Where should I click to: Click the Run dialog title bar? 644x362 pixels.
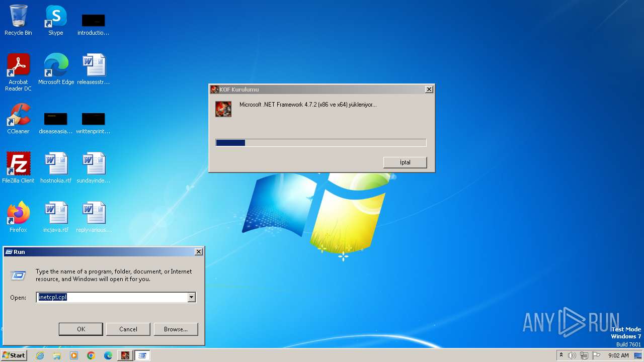click(x=104, y=252)
